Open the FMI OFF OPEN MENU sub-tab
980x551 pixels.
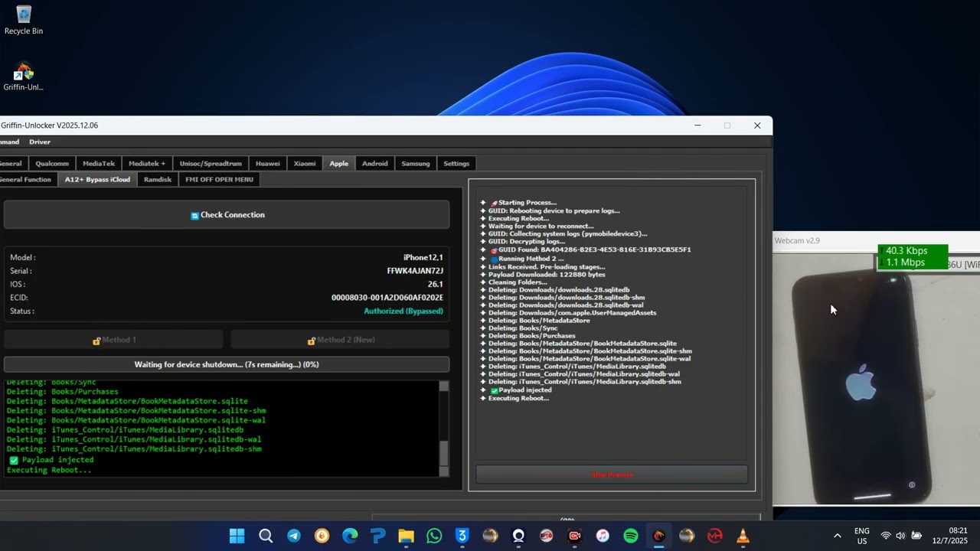pos(219,179)
